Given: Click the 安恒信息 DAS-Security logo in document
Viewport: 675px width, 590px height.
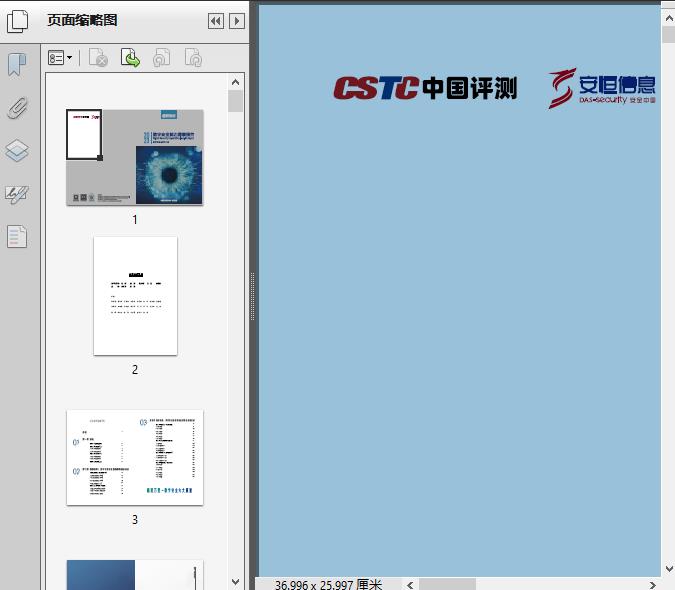Looking at the screenshot, I should pos(602,88).
